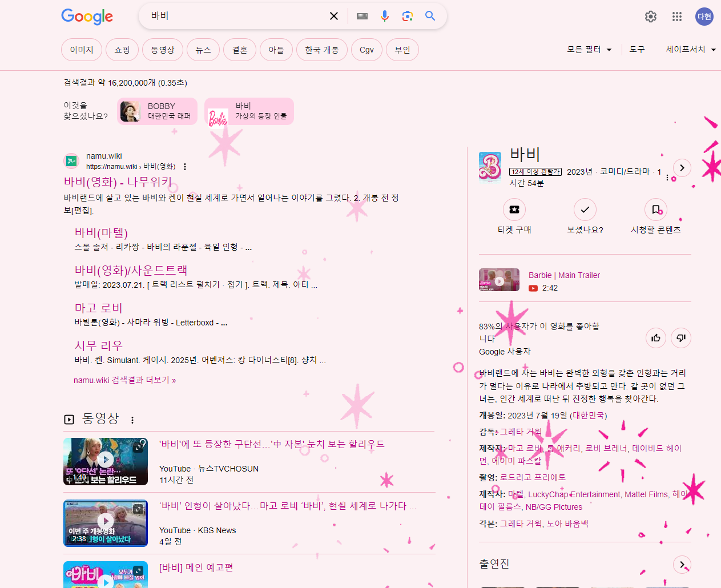This screenshot has width=721, height=588.
Task: Open Barbie | Main Trailer link
Action: tap(564, 275)
